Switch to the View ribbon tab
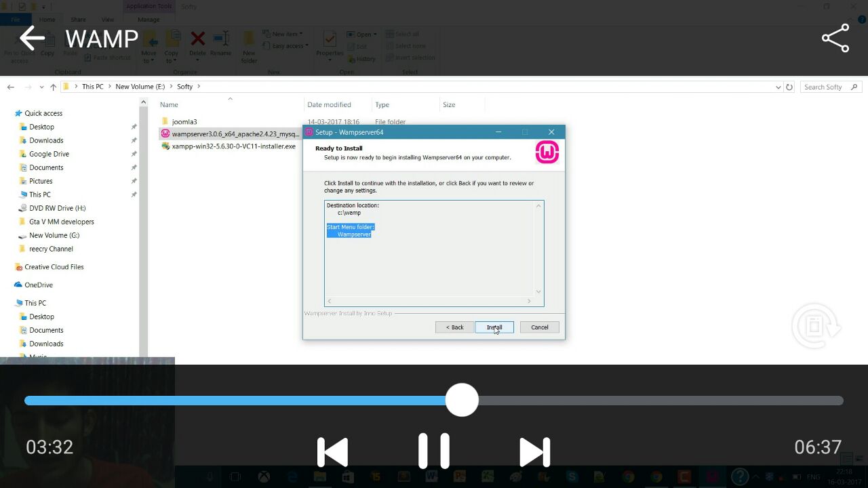The width and height of the screenshot is (868, 488). 108,20
